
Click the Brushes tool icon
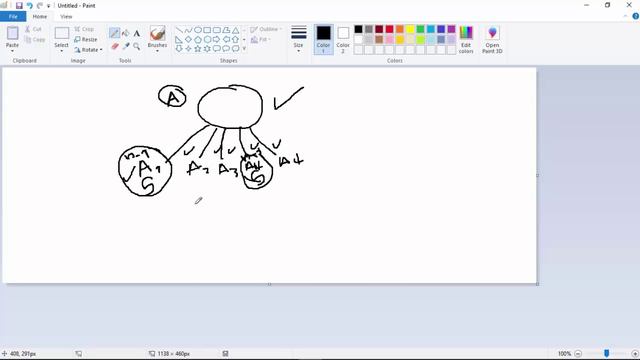[x=158, y=33]
